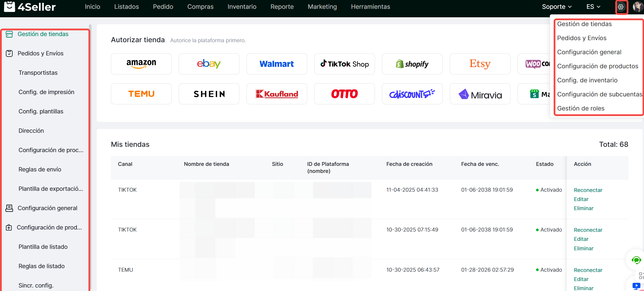Image resolution: width=644 pixels, height=291 pixels.
Task: Click Eliminar for the second TIKTOK store
Action: 584,249
